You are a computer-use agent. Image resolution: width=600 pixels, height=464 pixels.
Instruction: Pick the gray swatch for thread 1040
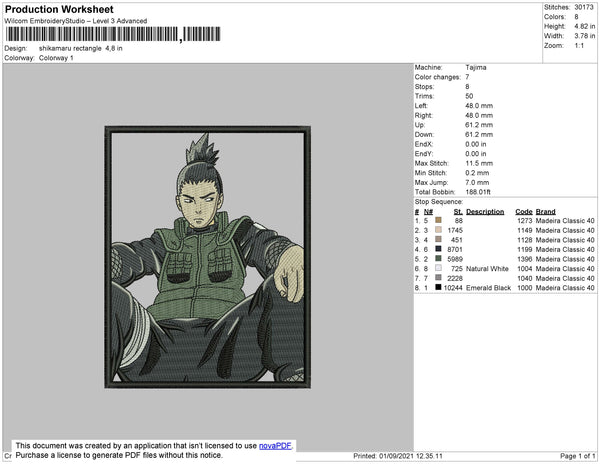pos(438,278)
